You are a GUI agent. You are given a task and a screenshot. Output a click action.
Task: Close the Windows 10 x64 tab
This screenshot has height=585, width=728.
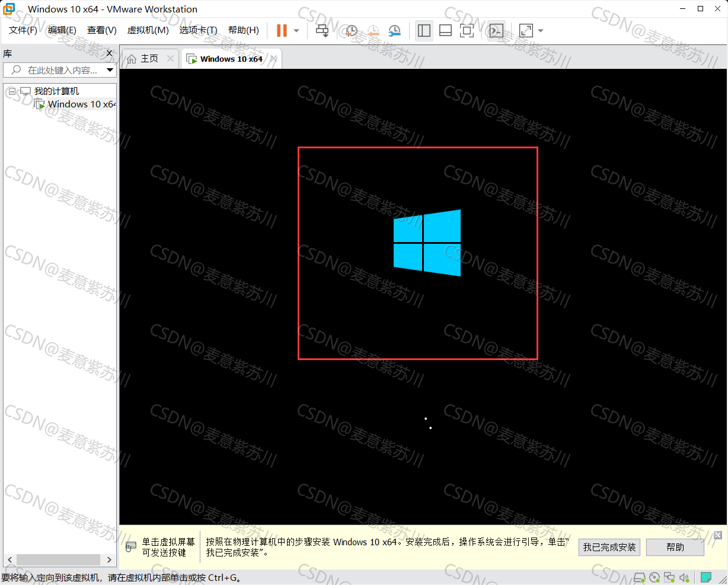[273, 59]
